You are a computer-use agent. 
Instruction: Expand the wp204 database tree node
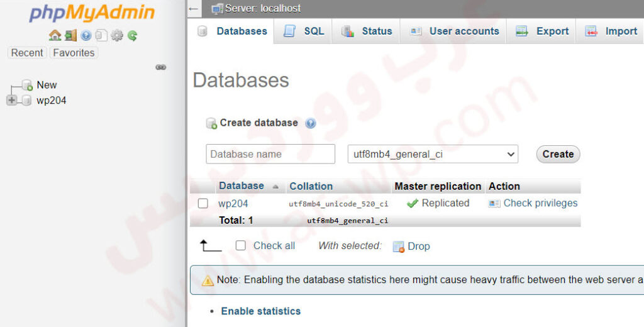pyautogui.click(x=11, y=101)
